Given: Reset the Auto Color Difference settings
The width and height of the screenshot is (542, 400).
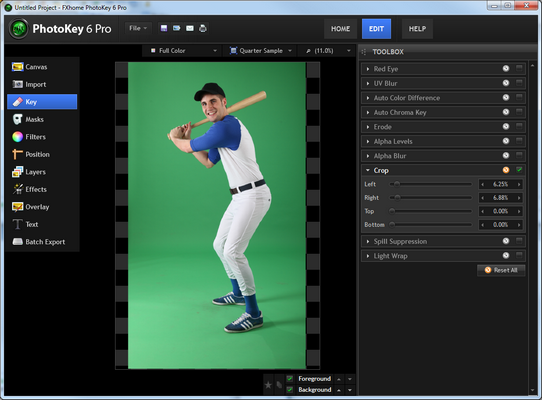Looking at the screenshot, I should [506, 97].
